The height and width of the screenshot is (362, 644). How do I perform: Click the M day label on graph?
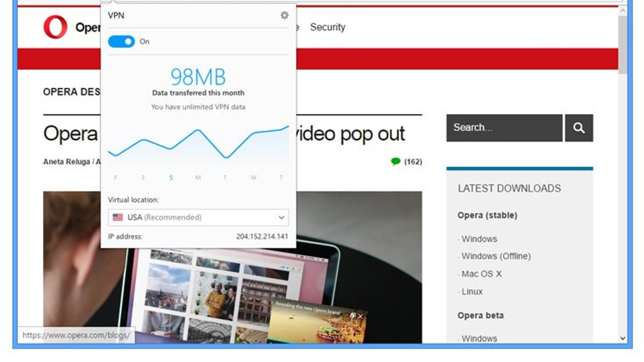pyautogui.click(x=198, y=177)
